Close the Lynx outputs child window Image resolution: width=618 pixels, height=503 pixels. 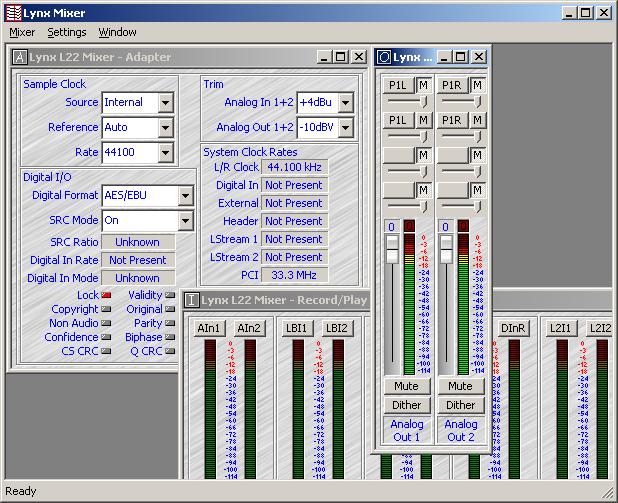[479, 57]
